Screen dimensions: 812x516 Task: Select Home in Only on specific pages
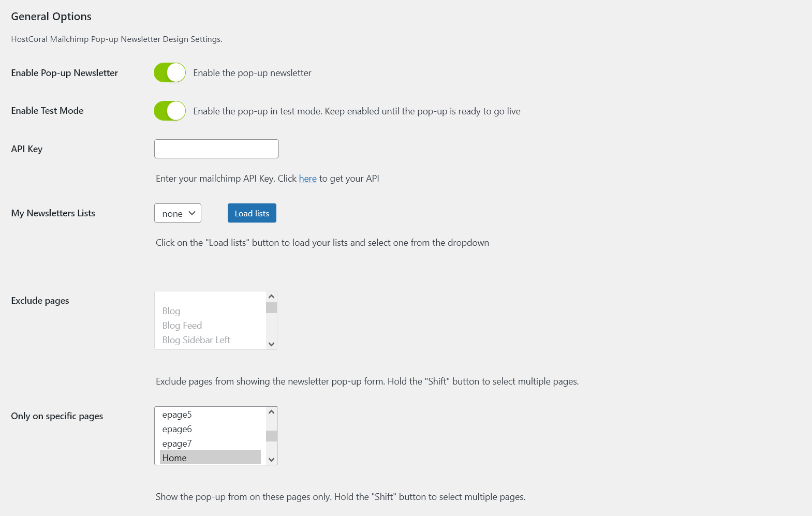[x=174, y=458]
